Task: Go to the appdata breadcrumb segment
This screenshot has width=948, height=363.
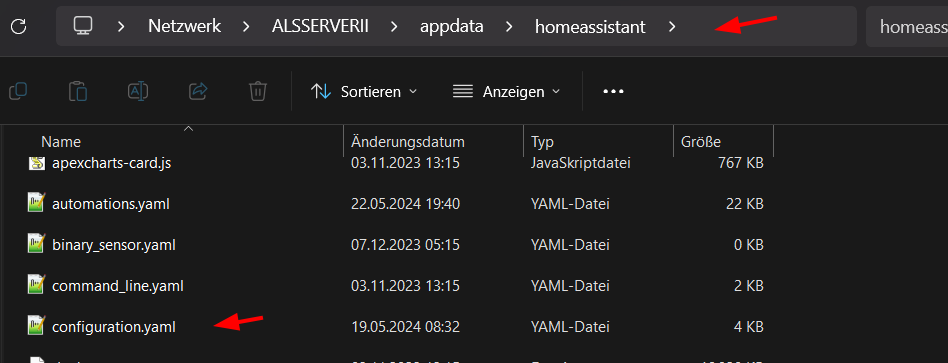Action: coord(452,27)
